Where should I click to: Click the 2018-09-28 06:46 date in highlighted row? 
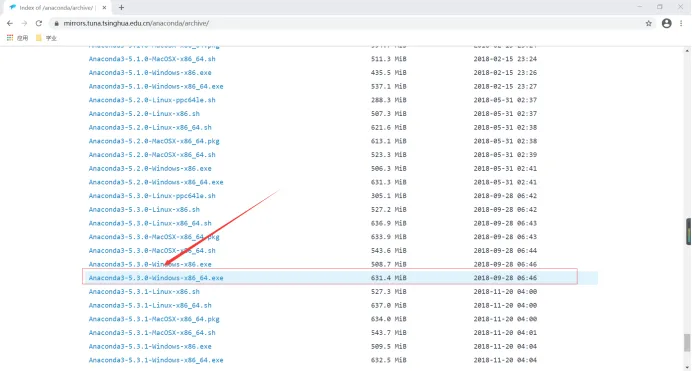click(x=505, y=277)
